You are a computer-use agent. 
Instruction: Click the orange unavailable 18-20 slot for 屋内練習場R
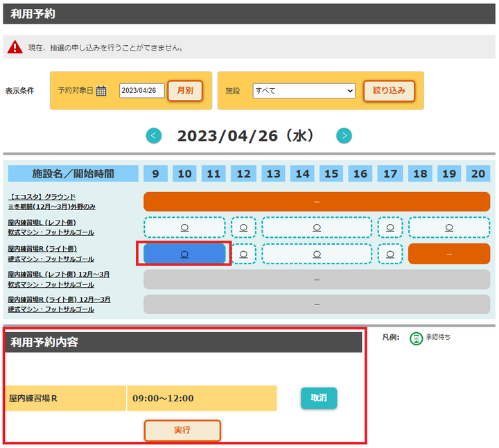(448, 254)
